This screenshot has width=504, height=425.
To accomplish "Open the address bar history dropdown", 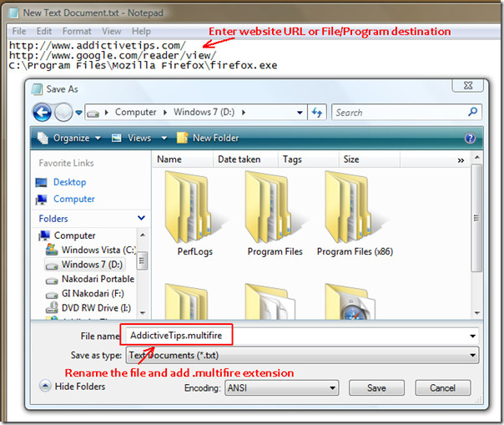I will coord(300,113).
